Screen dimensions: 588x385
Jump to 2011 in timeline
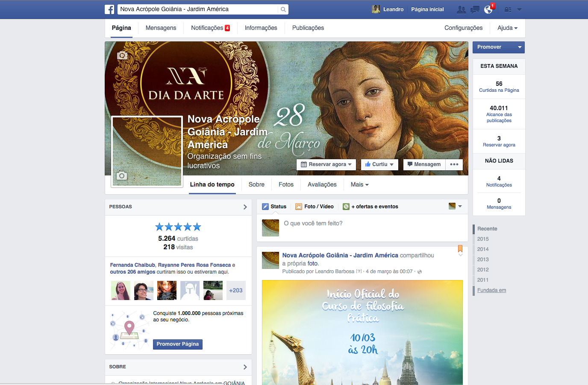click(x=483, y=280)
